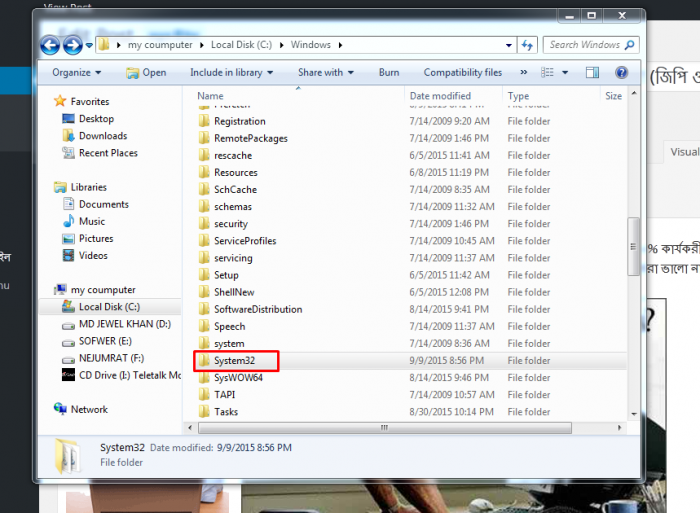Click the horizontal scrollbar thumb
This screenshot has width=700, height=513.
pos(385,428)
